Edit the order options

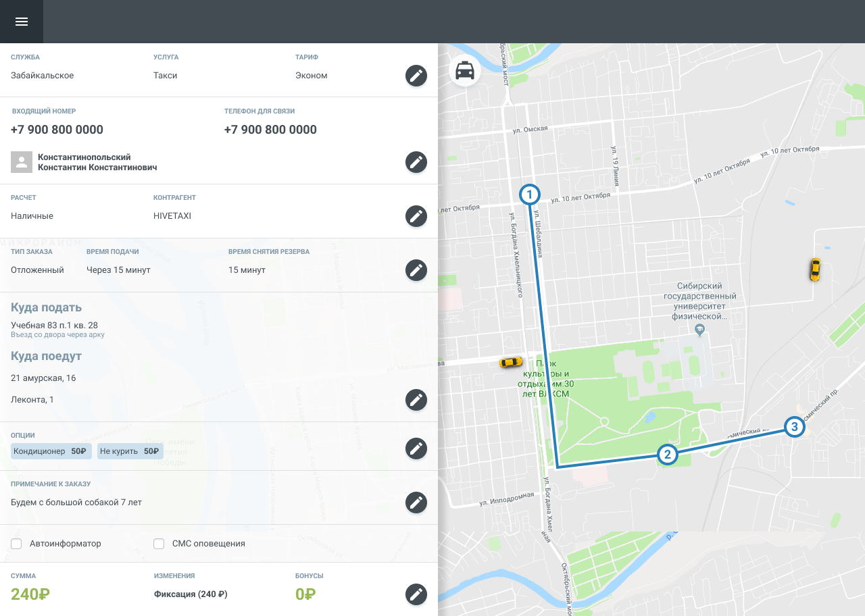coord(416,448)
